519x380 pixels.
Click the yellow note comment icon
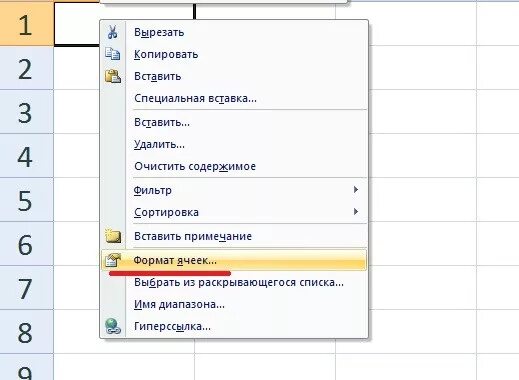113,236
